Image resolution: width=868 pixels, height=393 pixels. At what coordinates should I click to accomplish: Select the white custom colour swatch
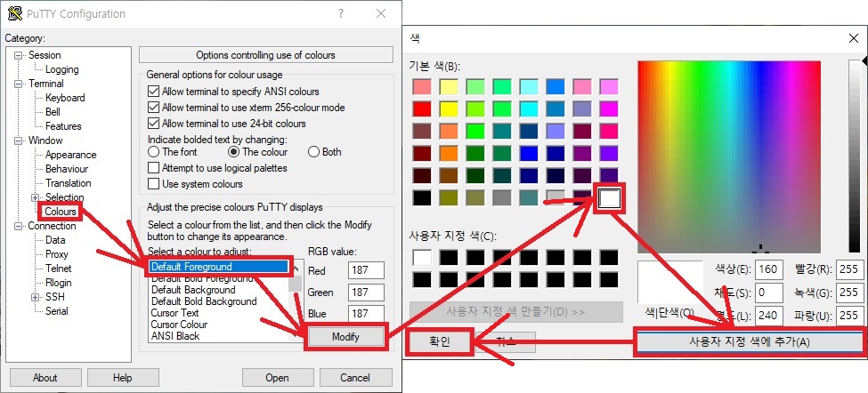point(422,258)
